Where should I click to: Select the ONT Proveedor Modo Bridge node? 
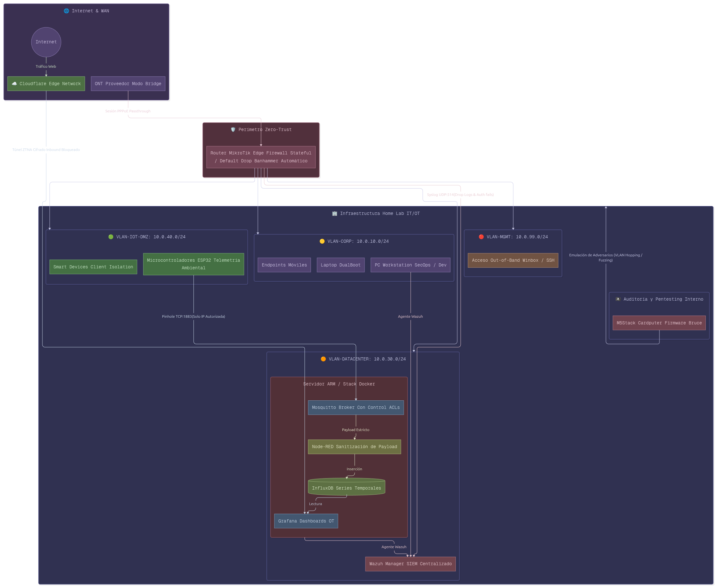[128, 84]
